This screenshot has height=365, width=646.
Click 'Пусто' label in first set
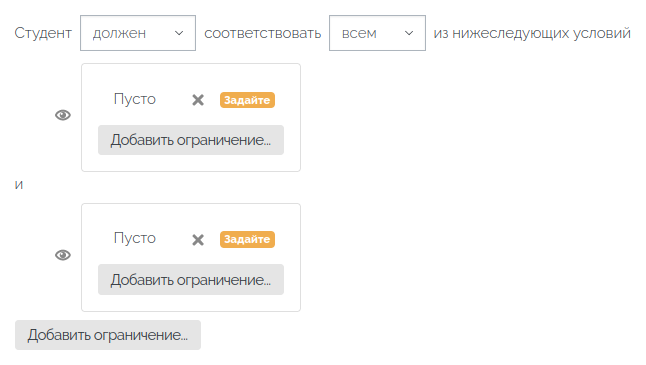135,99
